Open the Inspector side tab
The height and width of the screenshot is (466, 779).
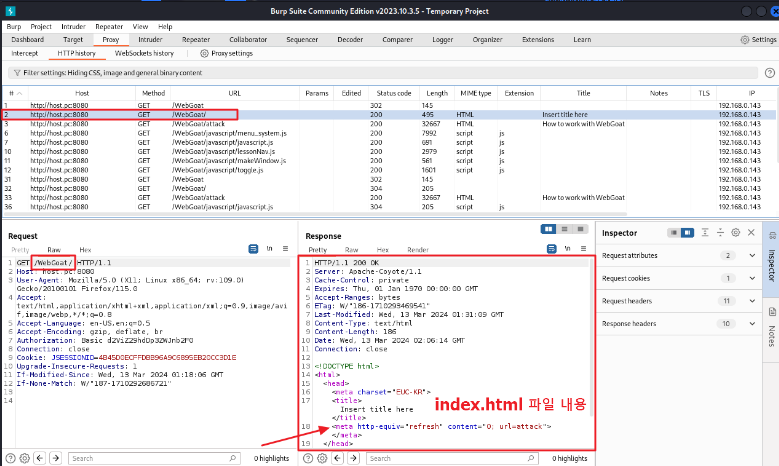(x=772, y=258)
